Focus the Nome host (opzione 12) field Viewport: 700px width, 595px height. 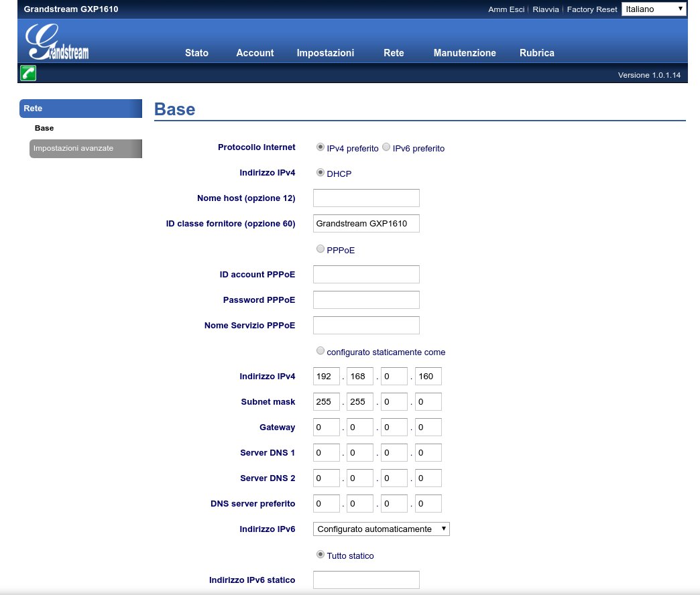click(x=366, y=198)
